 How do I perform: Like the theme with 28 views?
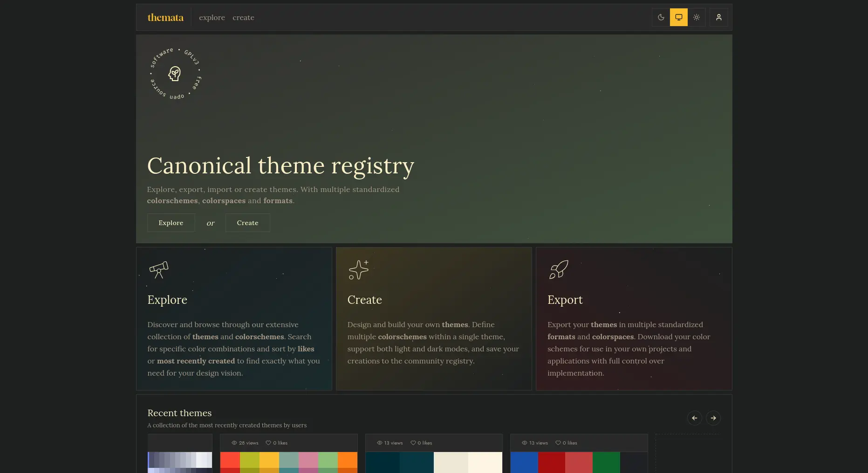[x=269, y=443]
